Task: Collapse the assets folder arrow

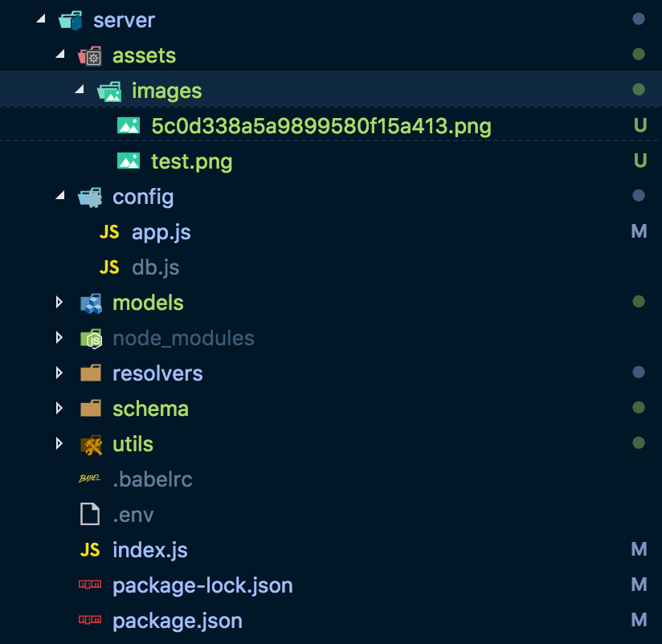Action: (x=59, y=55)
